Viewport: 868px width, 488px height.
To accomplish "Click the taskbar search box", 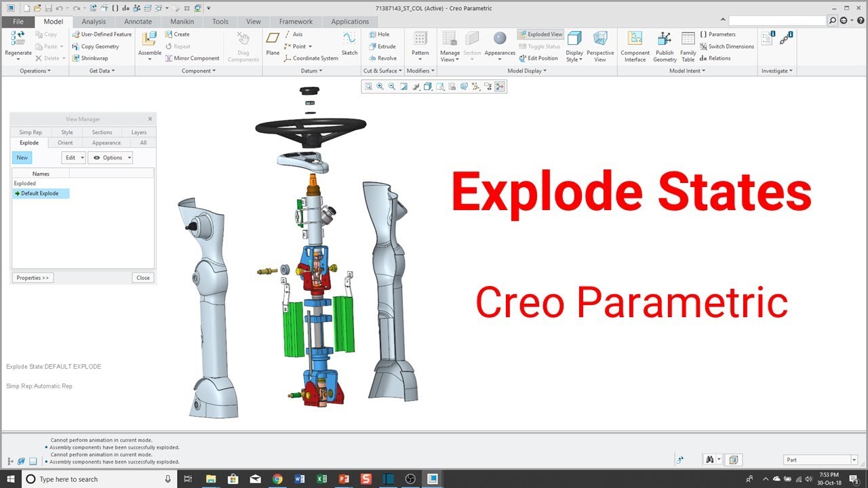I will pyautogui.click(x=99, y=479).
